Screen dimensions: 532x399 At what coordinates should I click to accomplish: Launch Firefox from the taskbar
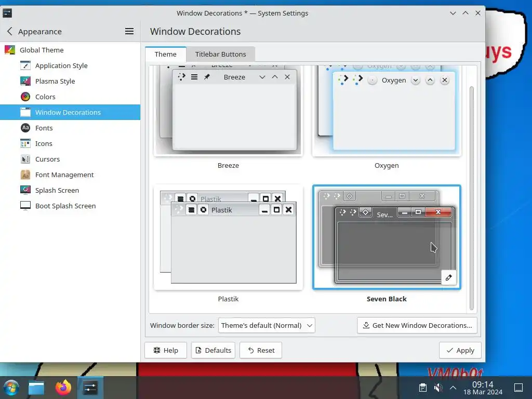(x=63, y=388)
